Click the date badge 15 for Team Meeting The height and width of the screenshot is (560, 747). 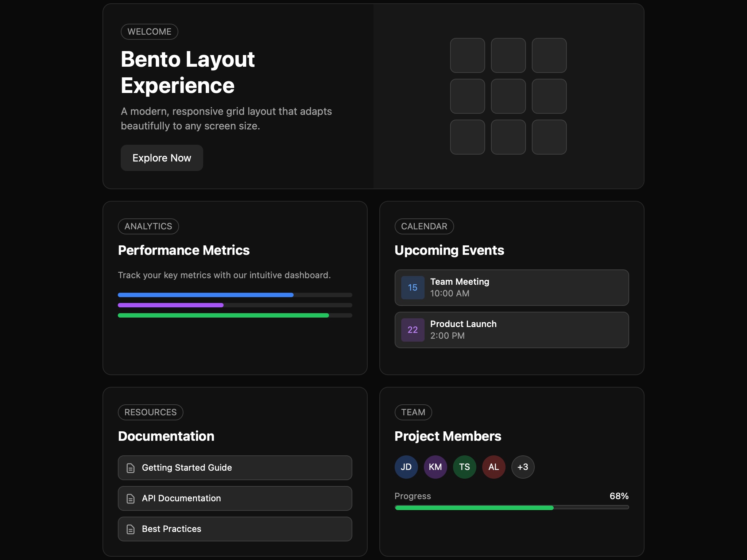(412, 288)
